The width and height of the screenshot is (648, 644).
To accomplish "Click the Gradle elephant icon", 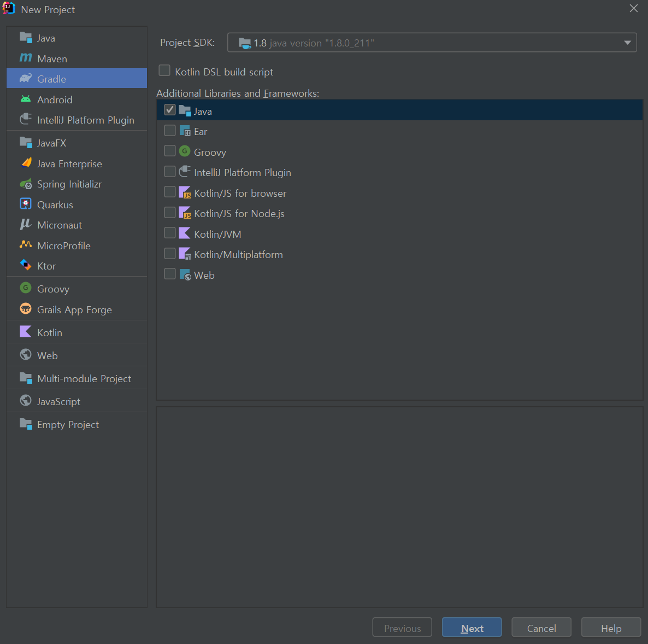I will pyautogui.click(x=26, y=78).
